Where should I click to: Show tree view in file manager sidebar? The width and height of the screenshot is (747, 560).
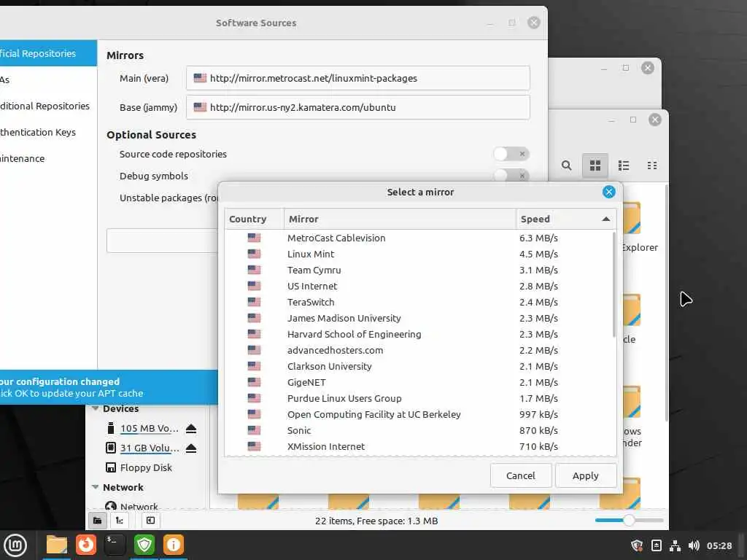(120, 521)
